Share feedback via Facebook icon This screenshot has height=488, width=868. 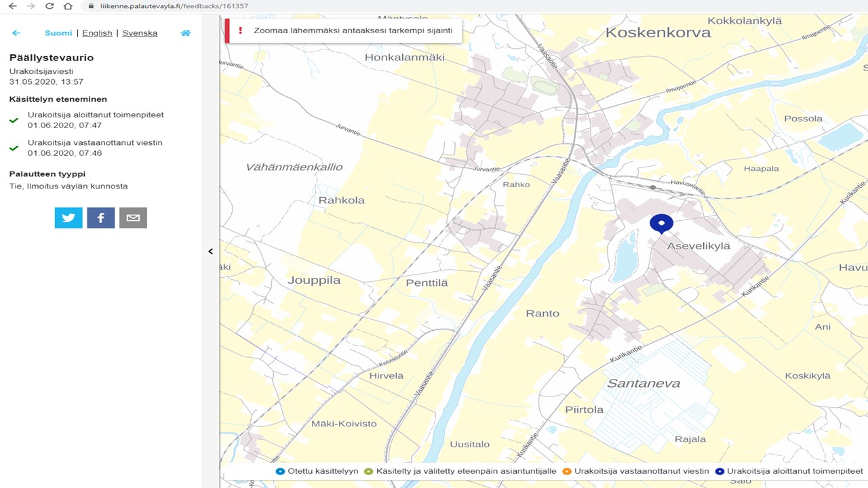101,218
